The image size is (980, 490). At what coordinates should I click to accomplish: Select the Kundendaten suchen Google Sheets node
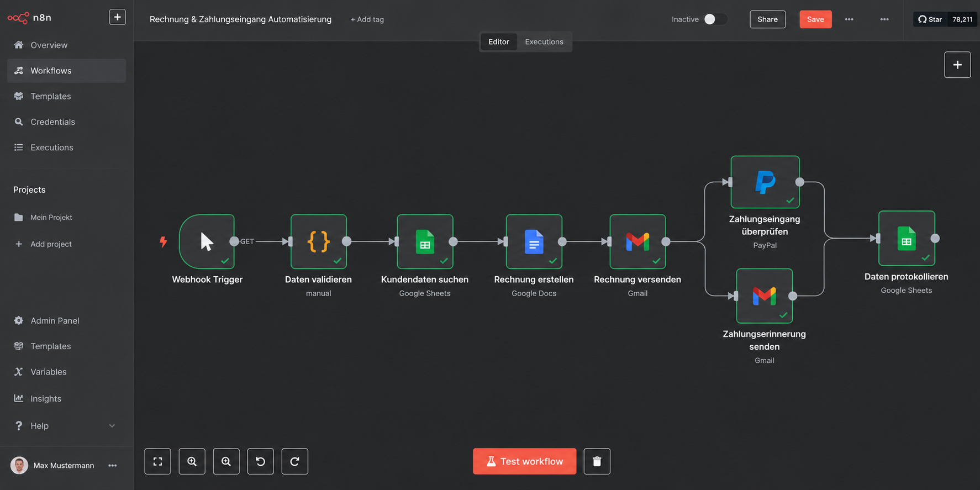pos(425,241)
